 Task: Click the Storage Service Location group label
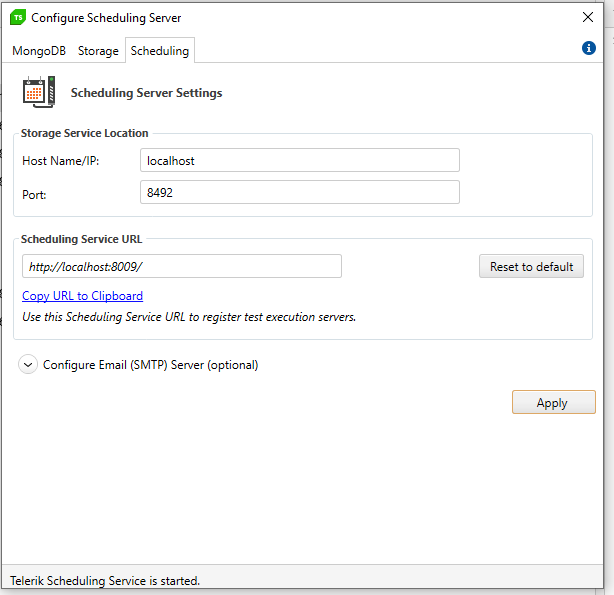point(84,133)
